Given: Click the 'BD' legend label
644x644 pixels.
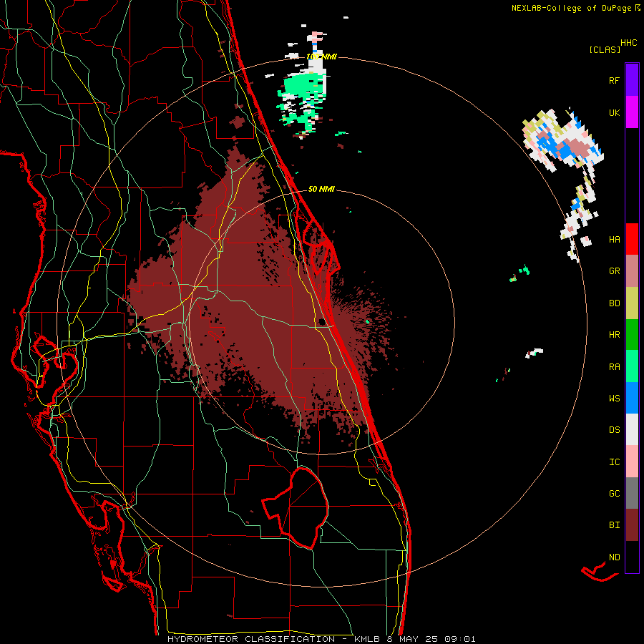Looking at the screenshot, I should pyautogui.click(x=614, y=303).
